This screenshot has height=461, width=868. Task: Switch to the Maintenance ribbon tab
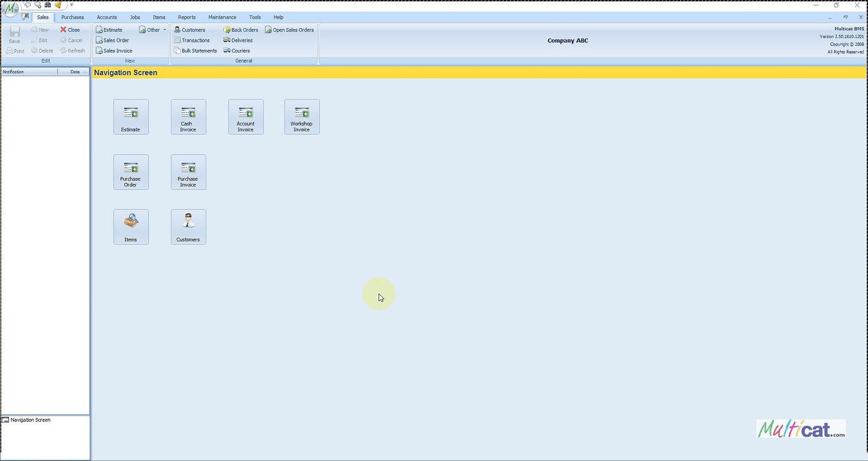[x=222, y=17]
